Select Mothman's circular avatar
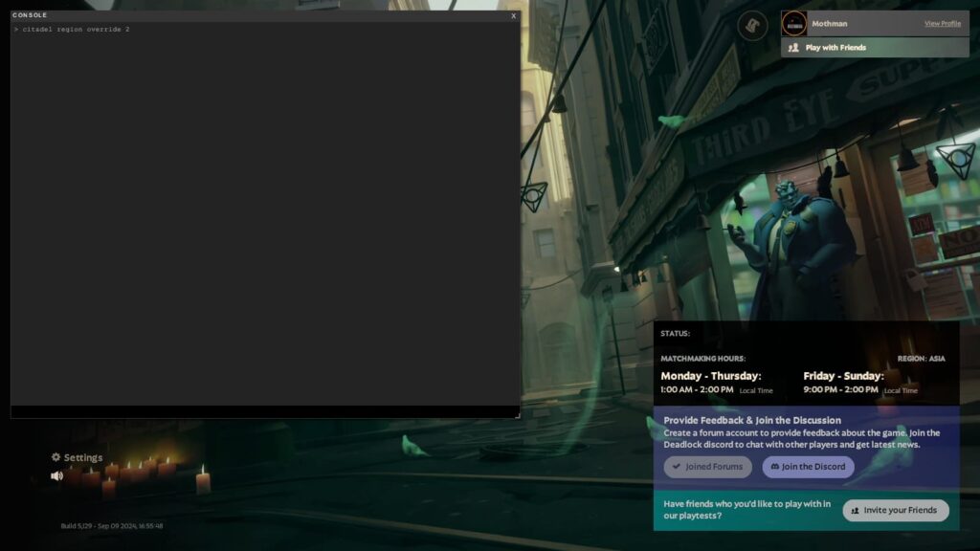Viewport: 980px width, 551px height. [792, 23]
